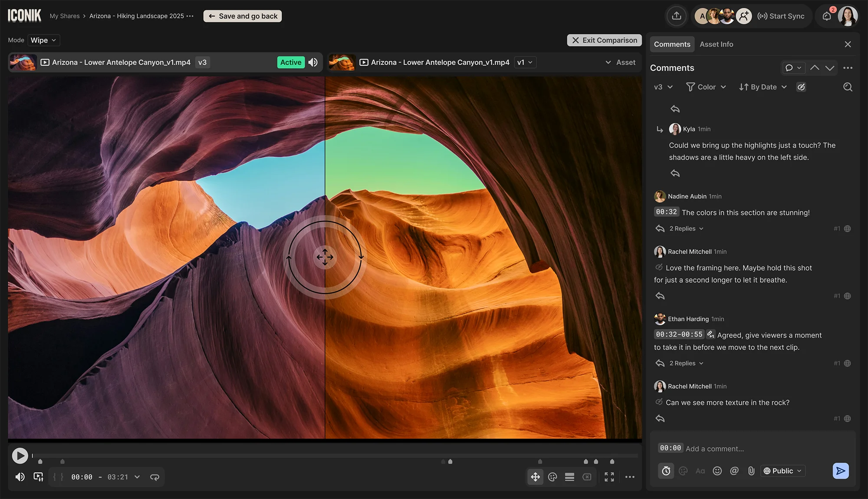Attach a file with the paperclip icon
The image size is (868, 499).
[751, 471]
